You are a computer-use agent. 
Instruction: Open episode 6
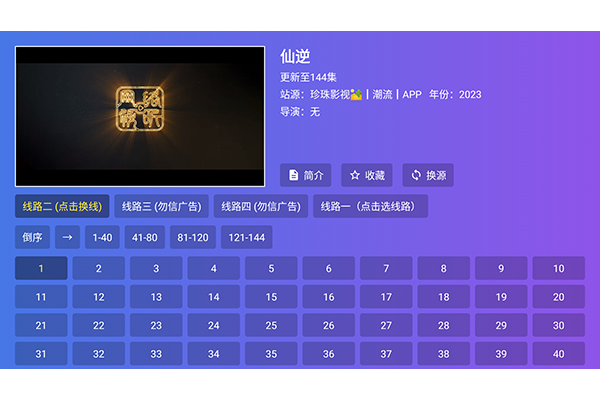point(329,268)
